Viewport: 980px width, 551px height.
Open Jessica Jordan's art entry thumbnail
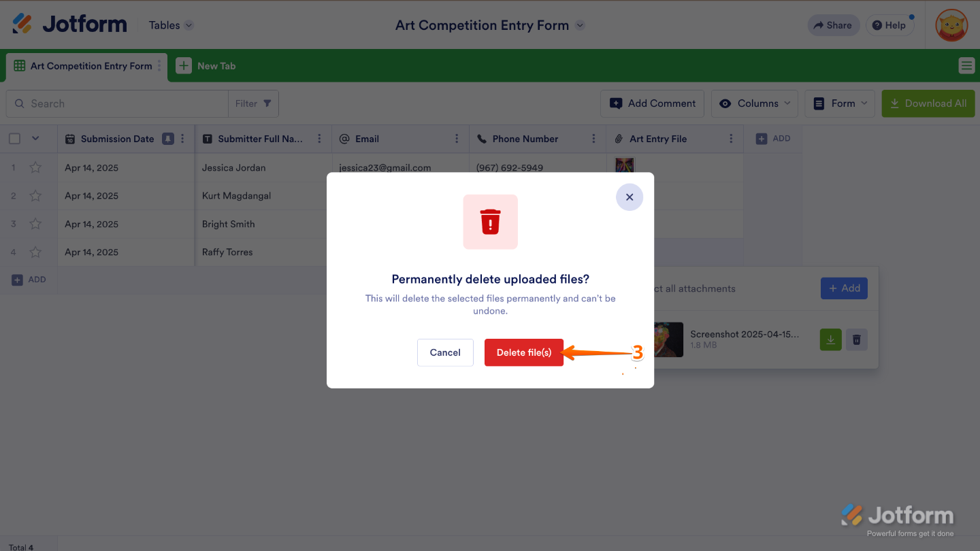(624, 166)
